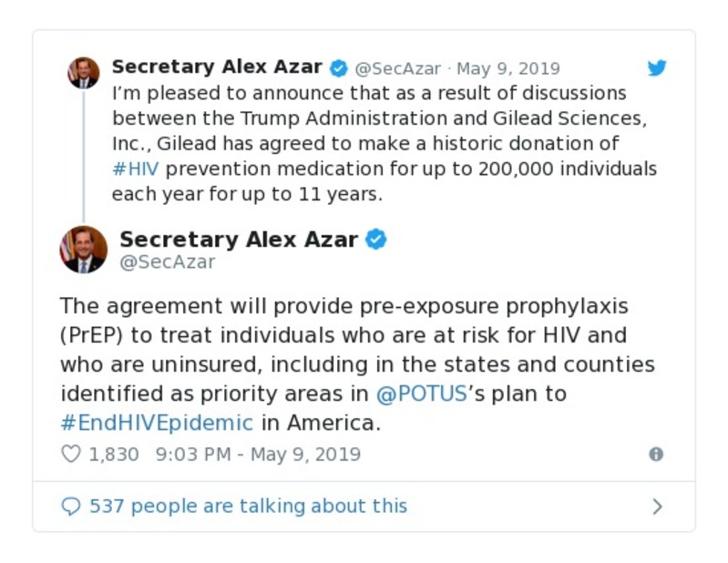
Task: Click the verified badge in the parent tweet
Action: click(x=338, y=68)
